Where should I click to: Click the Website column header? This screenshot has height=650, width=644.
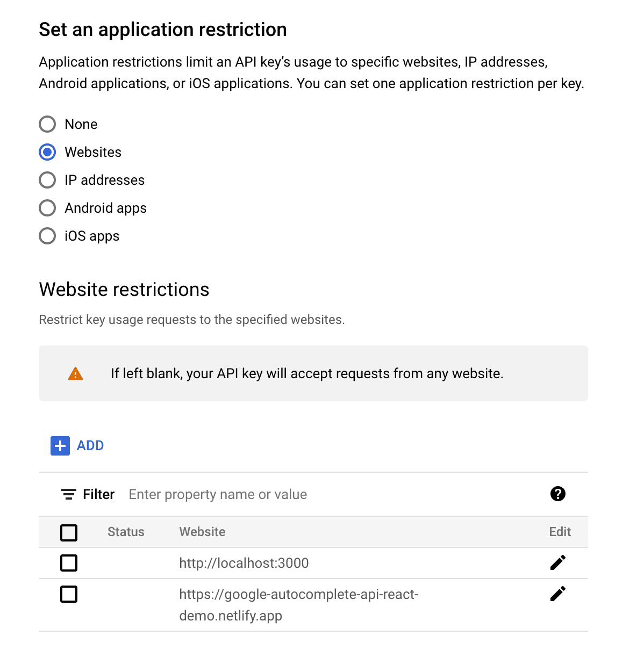pos(202,532)
